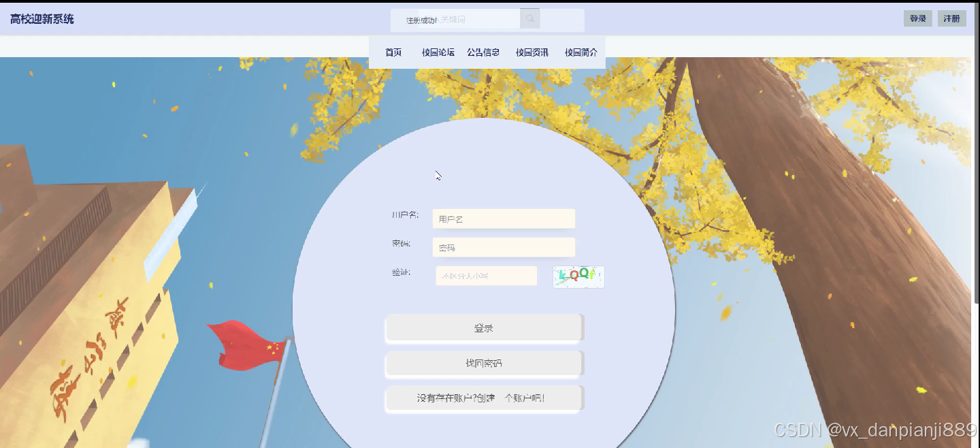980x448 pixels.
Task: Click the captcha verification input field
Action: 487,276
